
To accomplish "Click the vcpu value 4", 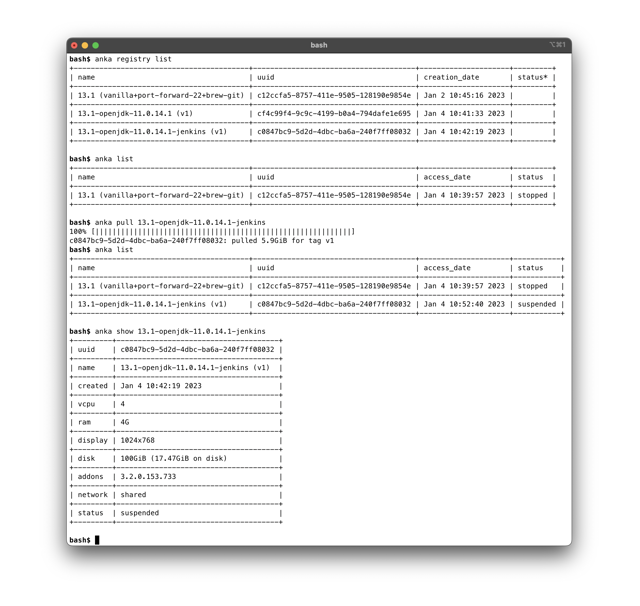I will tap(122, 404).
